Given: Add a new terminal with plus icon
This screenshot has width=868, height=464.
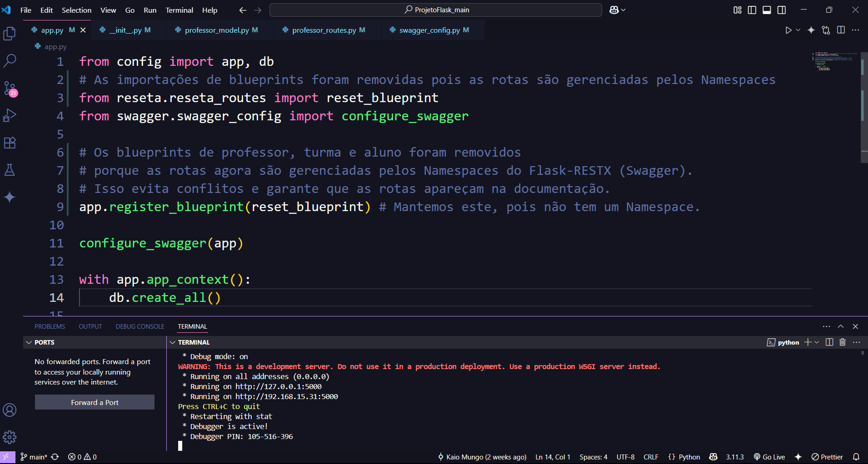Looking at the screenshot, I should 808,342.
